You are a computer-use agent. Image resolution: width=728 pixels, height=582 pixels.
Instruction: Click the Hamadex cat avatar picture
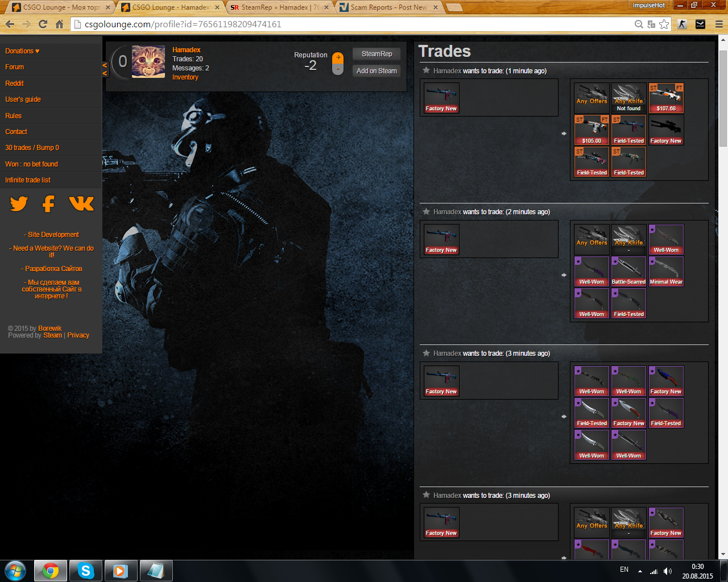pos(148,61)
